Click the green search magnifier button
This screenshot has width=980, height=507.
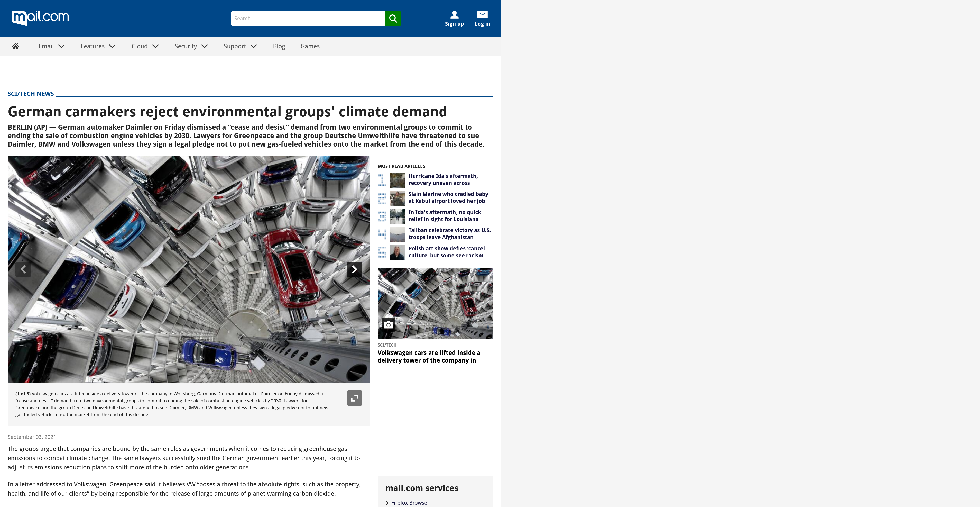pos(393,18)
